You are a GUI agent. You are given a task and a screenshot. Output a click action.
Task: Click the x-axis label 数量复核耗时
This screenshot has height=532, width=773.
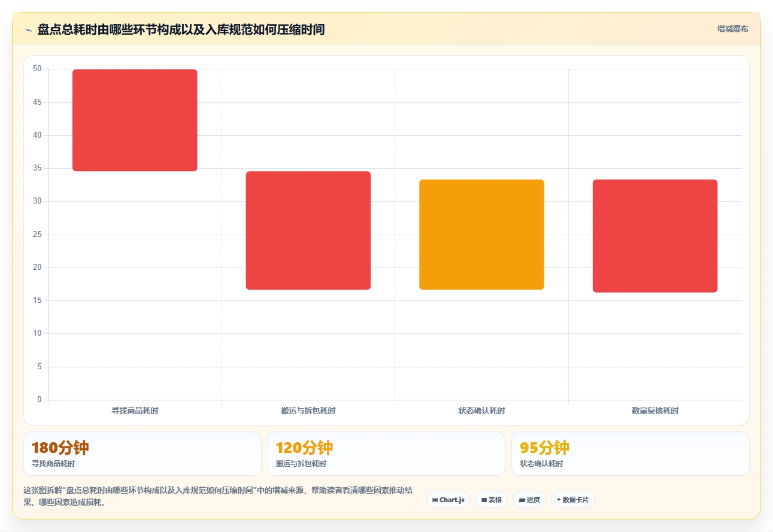655,411
